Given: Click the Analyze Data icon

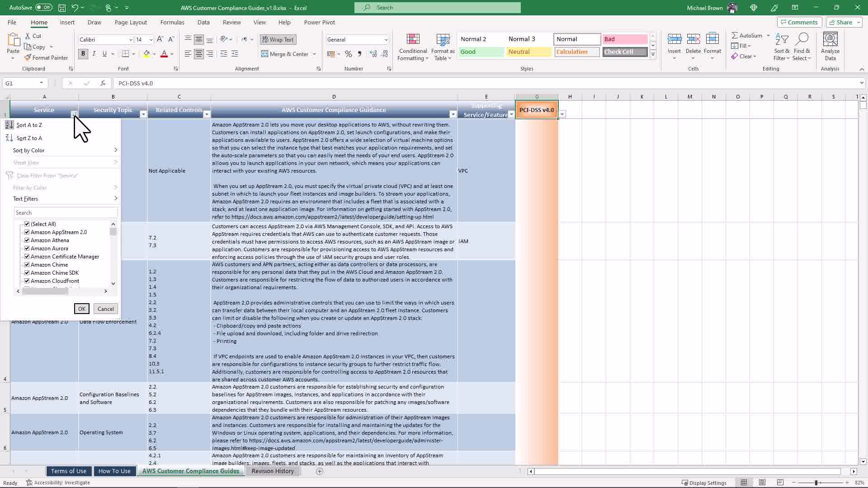Looking at the screenshot, I should point(830,40).
